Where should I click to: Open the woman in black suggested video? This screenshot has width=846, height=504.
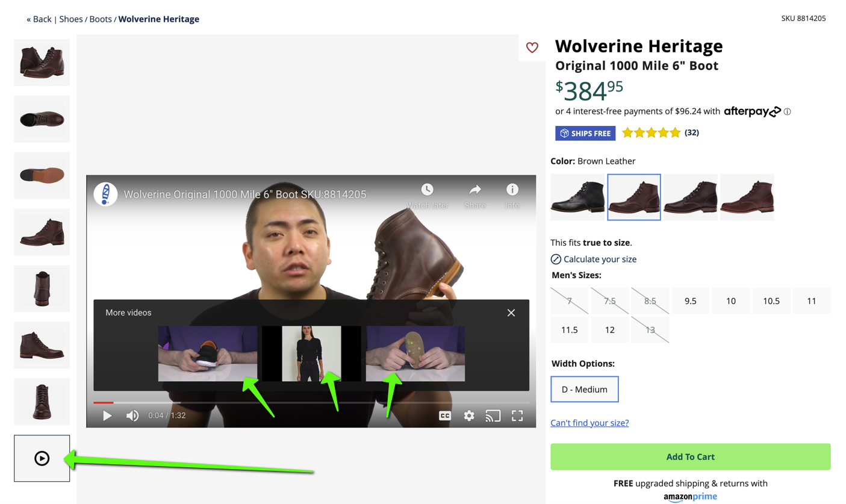pyautogui.click(x=311, y=353)
